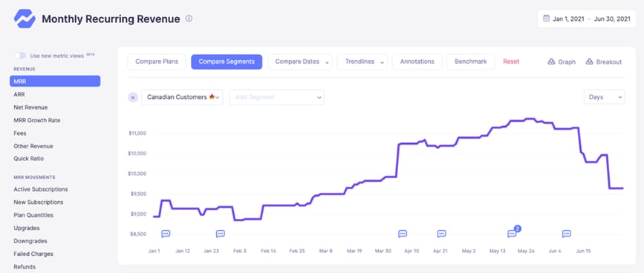This screenshot has width=644, height=273.
Task: Select MRR in the sidebar
Action: click(55, 81)
